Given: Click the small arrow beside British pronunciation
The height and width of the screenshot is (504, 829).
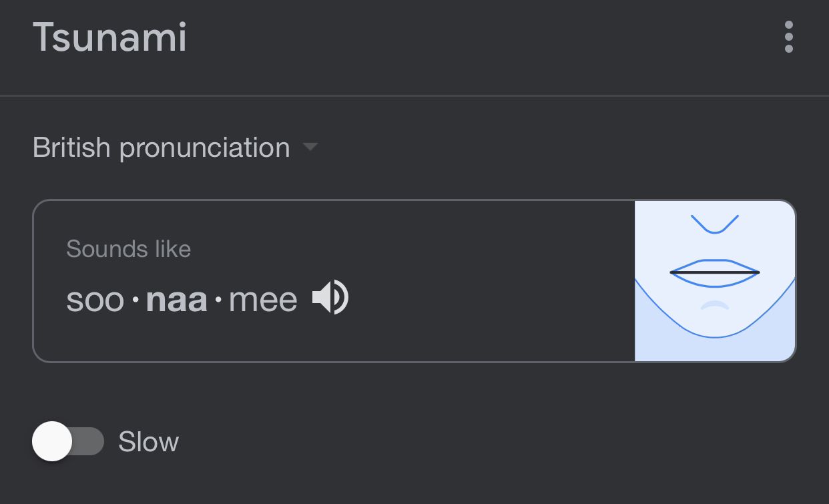Looking at the screenshot, I should tap(310, 147).
